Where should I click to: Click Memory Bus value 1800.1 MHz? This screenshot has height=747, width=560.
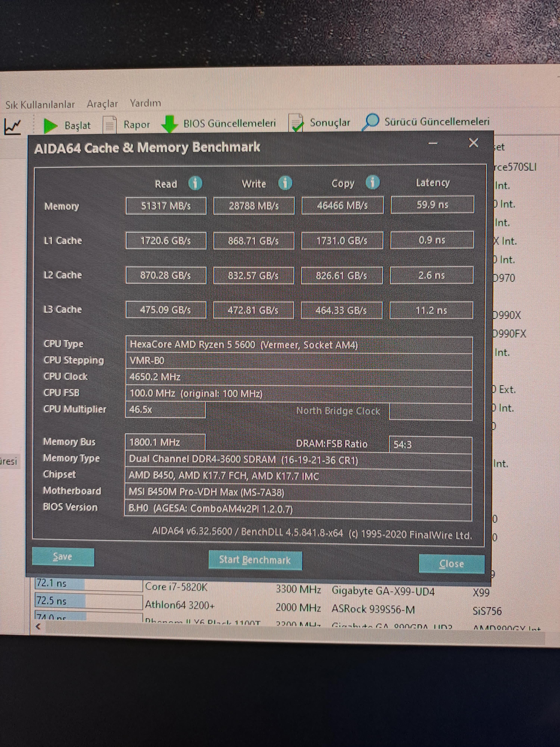click(165, 442)
